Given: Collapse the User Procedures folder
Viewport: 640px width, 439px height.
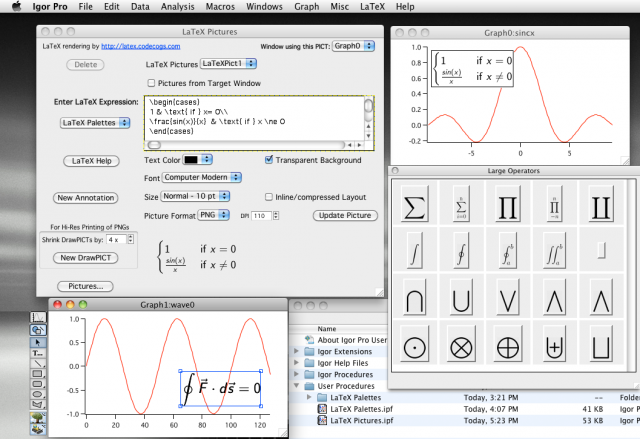Looking at the screenshot, I should click(x=296, y=386).
